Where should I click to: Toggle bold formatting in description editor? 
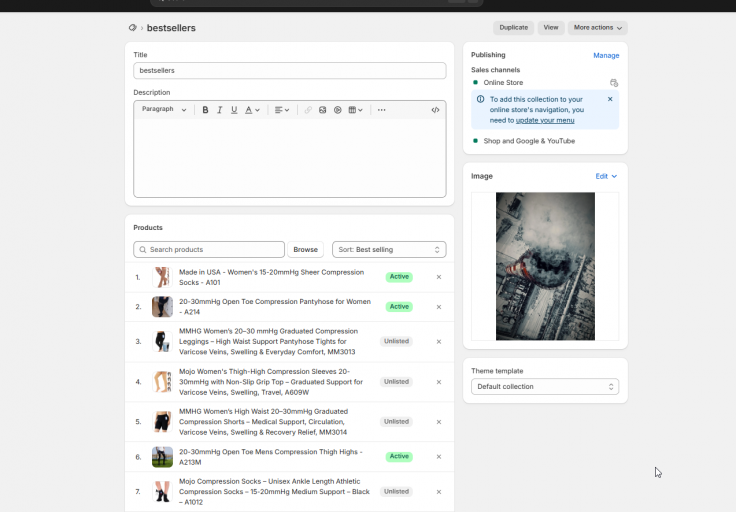coord(205,110)
